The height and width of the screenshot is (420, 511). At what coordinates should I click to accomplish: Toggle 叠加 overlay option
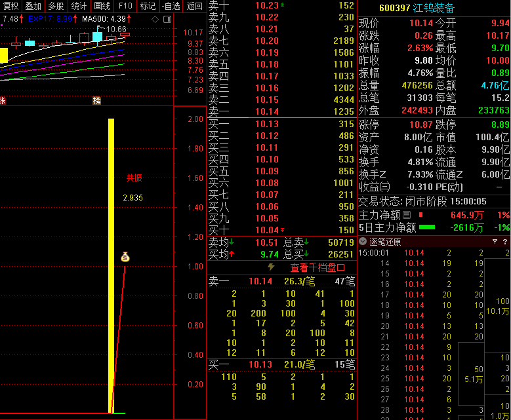[33, 6]
